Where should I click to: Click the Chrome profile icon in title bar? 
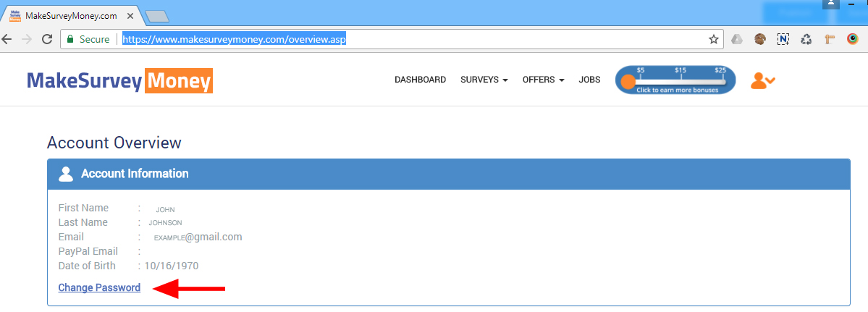[831, 4]
